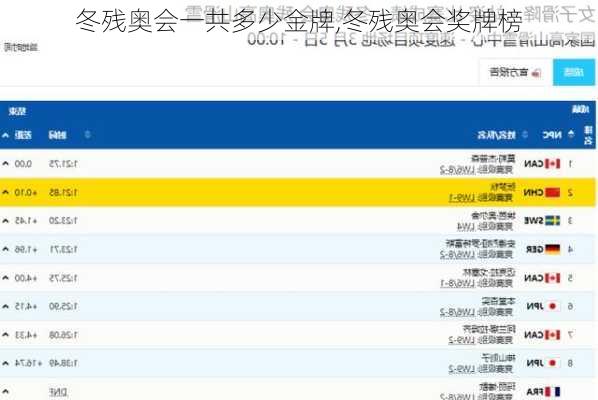Screen dimensions: 598x400
Task: Open the cyan results tab button
Action: tap(574, 72)
